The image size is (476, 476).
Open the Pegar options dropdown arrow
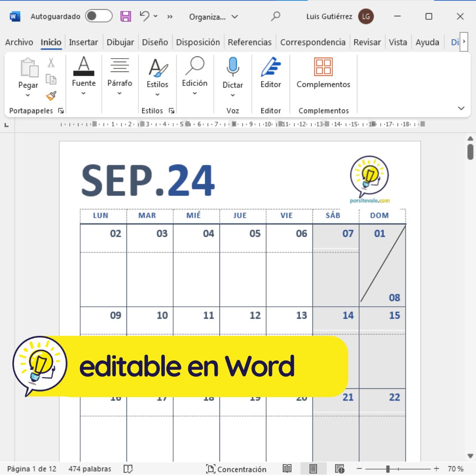coord(28,95)
